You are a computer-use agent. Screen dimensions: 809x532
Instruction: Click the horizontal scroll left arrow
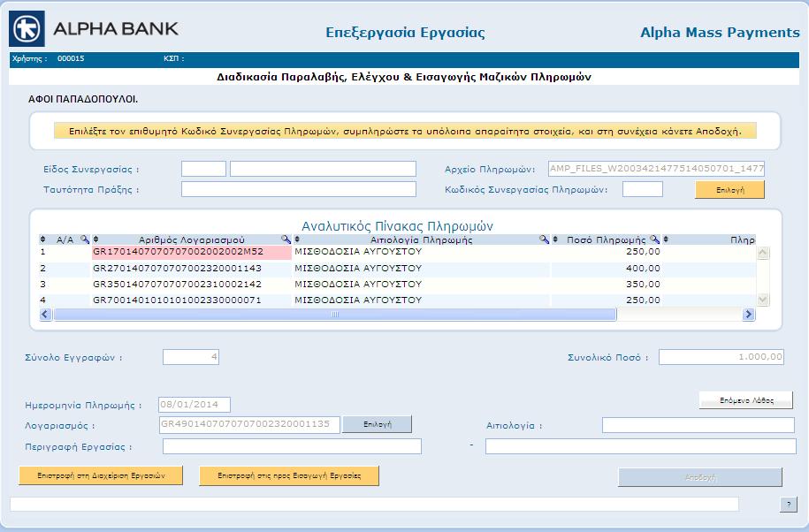[46, 314]
